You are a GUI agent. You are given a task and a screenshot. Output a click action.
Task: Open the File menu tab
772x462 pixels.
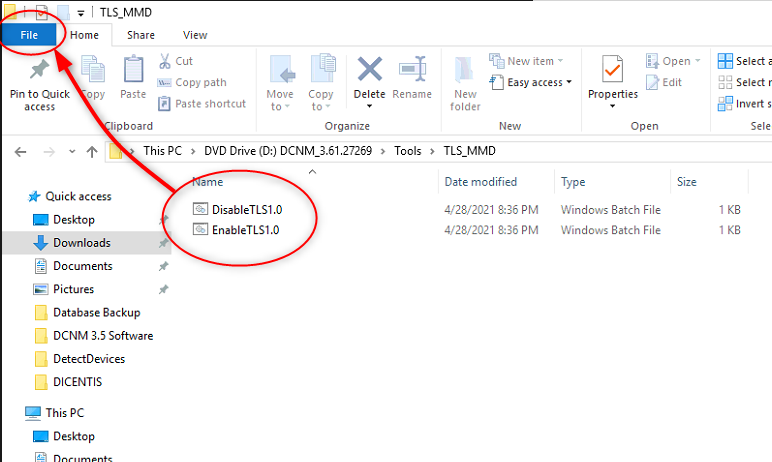[x=29, y=35]
